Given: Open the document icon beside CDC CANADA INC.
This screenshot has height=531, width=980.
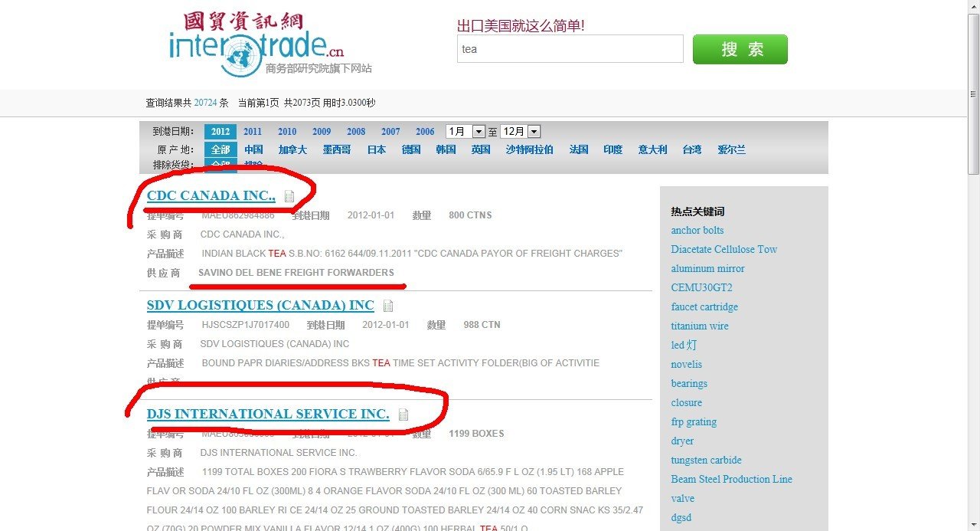Looking at the screenshot, I should click(289, 196).
